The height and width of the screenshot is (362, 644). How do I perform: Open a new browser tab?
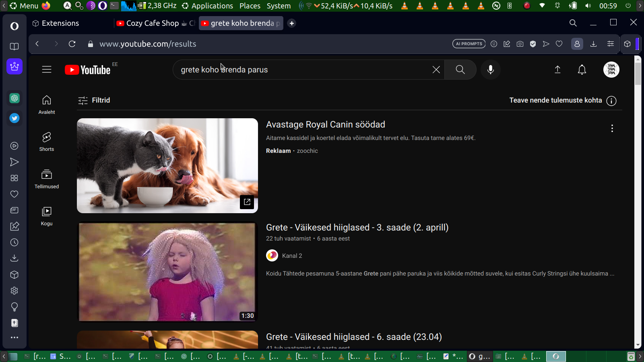(292, 23)
